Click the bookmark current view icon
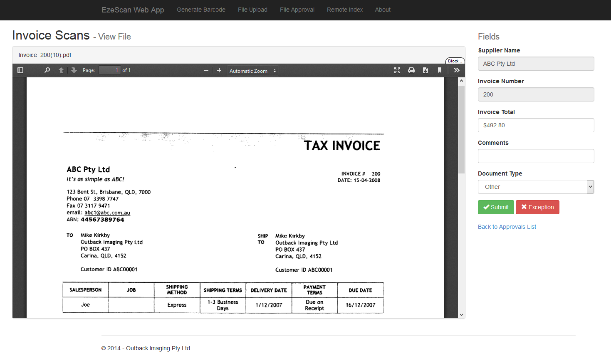The width and height of the screenshot is (611, 364). (440, 70)
